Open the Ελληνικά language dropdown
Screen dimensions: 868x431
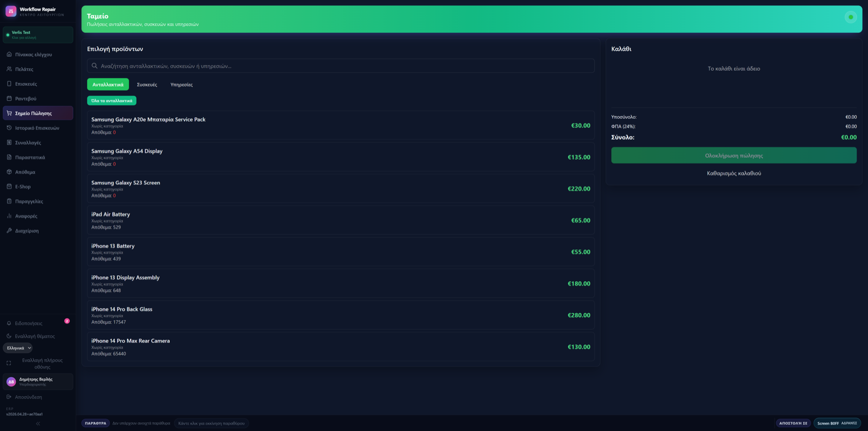pyautogui.click(x=18, y=348)
